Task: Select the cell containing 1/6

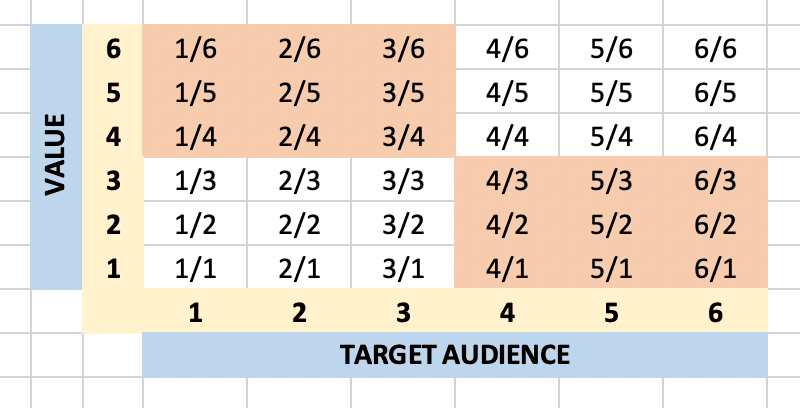Action: tap(195, 47)
